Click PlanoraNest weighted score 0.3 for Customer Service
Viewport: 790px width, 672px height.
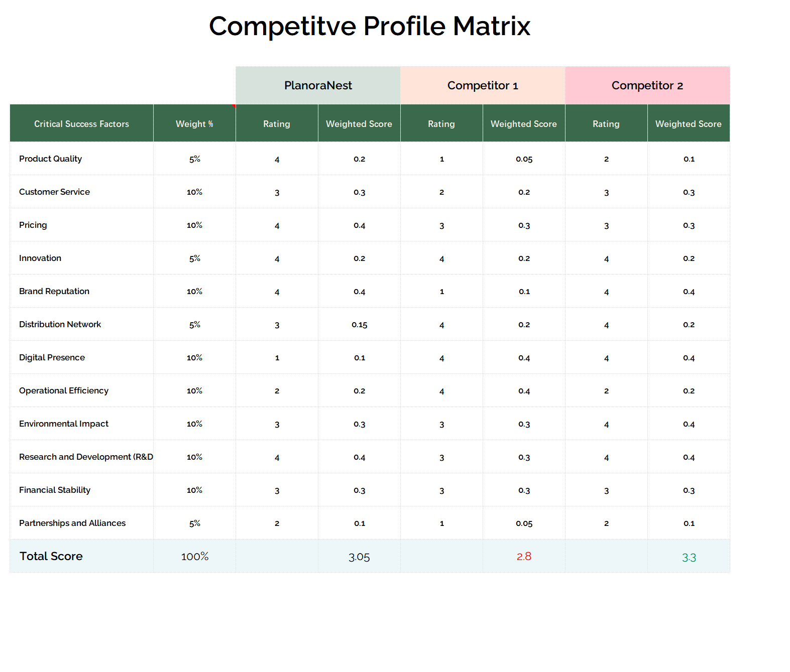(x=360, y=192)
